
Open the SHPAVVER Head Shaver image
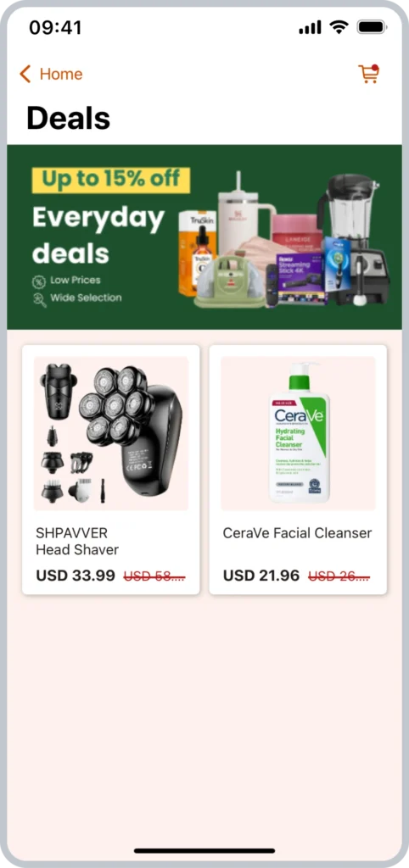[x=111, y=433]
